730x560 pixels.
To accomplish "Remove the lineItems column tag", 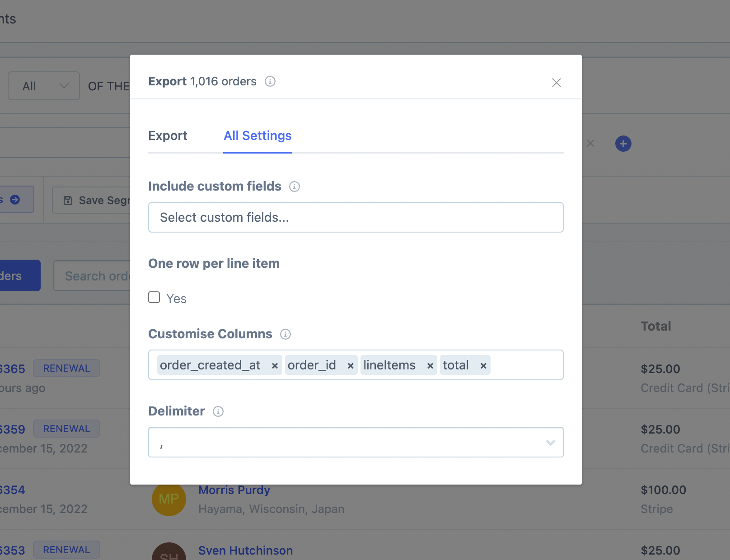I will click(x=430, y=365).
